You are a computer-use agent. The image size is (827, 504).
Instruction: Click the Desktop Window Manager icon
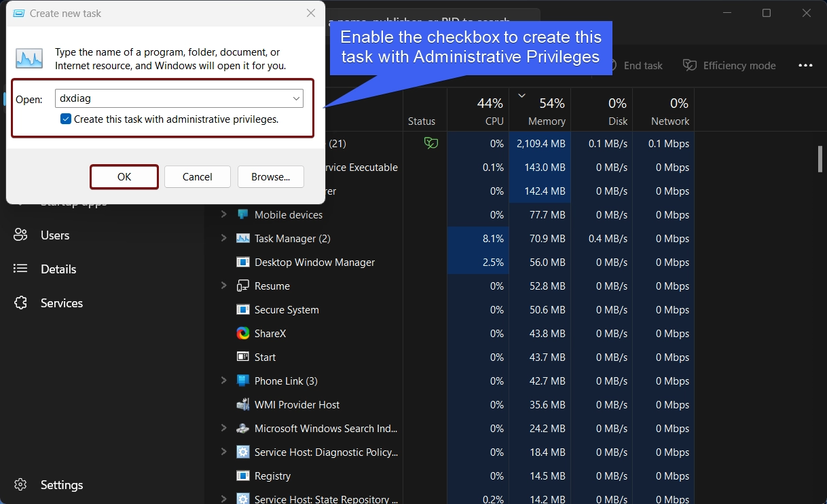click(242, 262)
